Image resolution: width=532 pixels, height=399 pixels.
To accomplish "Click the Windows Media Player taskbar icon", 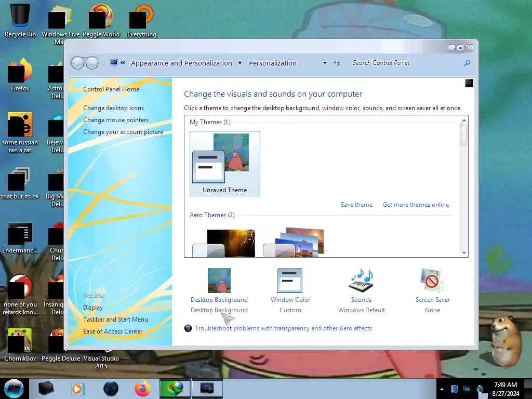I will coord(77,389).
